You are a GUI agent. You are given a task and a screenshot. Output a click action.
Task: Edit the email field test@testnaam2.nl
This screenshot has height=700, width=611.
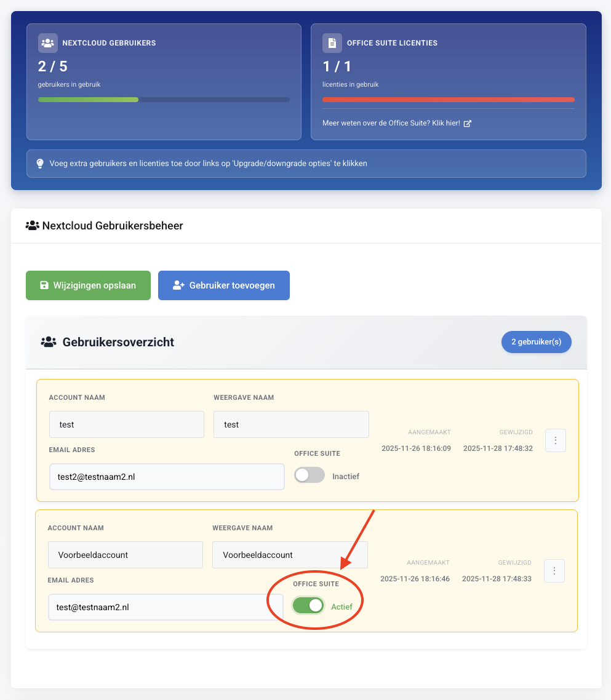tap(166, 607)
